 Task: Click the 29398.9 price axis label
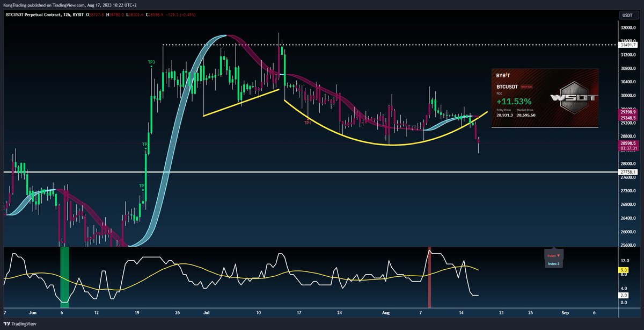[627, 112]
